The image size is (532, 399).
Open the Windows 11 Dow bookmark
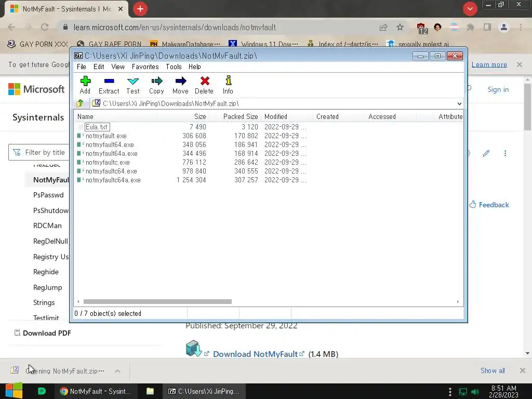(x=263, y=44)
